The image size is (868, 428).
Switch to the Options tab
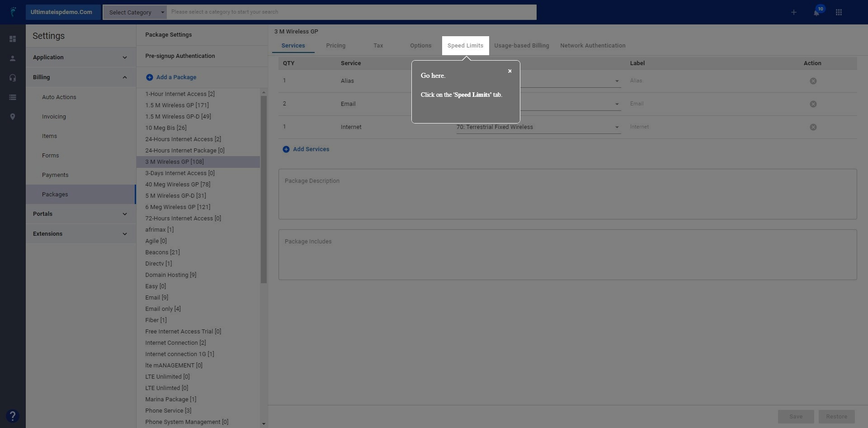[420, 46]
